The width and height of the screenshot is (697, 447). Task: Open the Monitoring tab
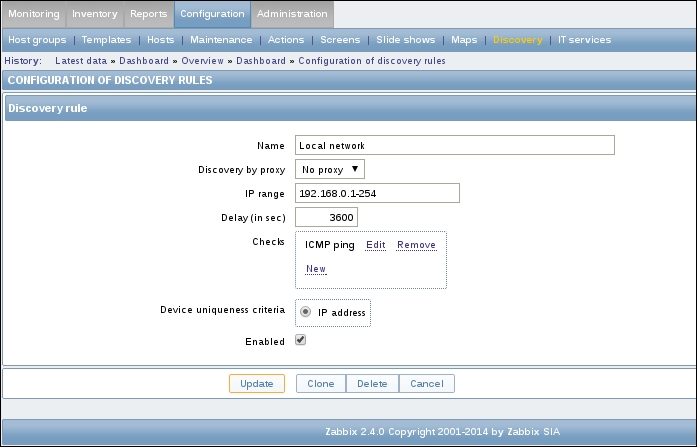pyautogui.click(x=34, y=14)
